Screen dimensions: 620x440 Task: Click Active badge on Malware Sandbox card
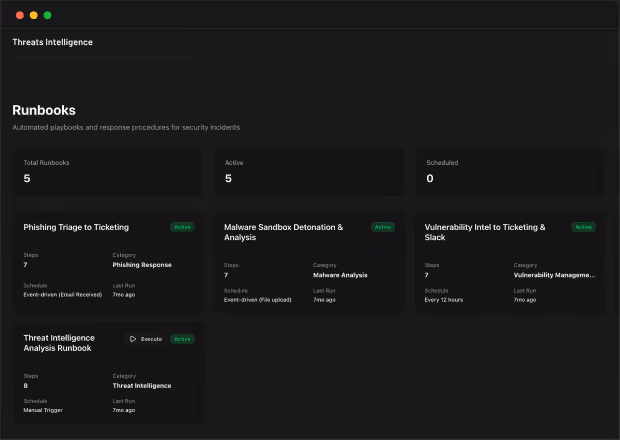[x=383, y=227]
